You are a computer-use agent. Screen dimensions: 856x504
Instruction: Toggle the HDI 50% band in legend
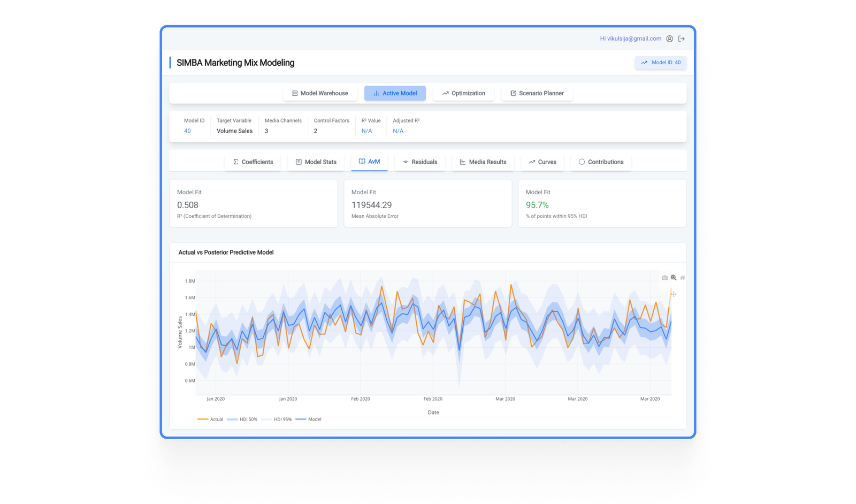(x=242, y=419)
